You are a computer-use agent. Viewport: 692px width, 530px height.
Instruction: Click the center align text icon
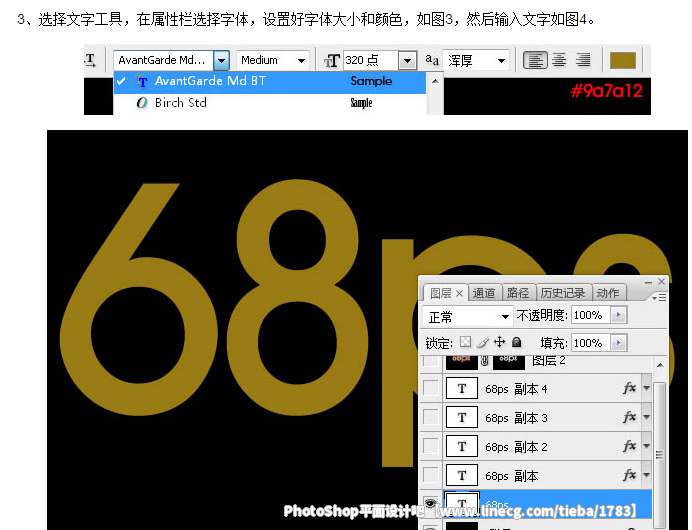(x=559, y=60)
